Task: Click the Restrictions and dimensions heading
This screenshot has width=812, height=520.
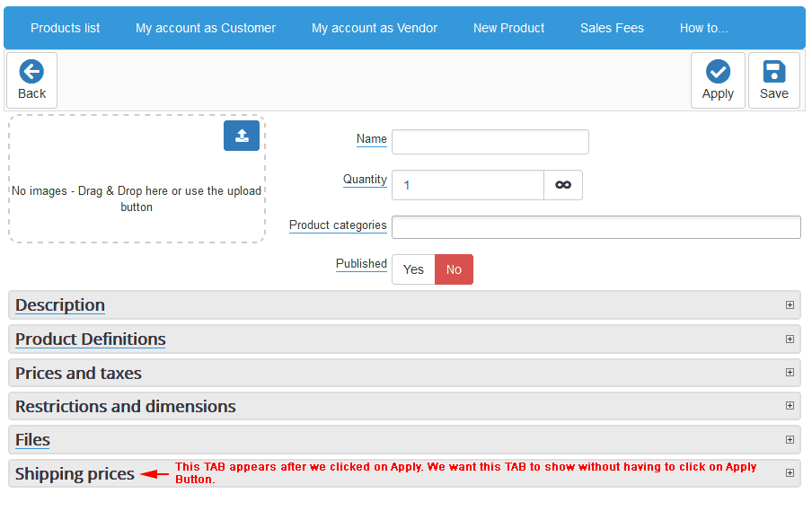Action: (x=126, y=406)
